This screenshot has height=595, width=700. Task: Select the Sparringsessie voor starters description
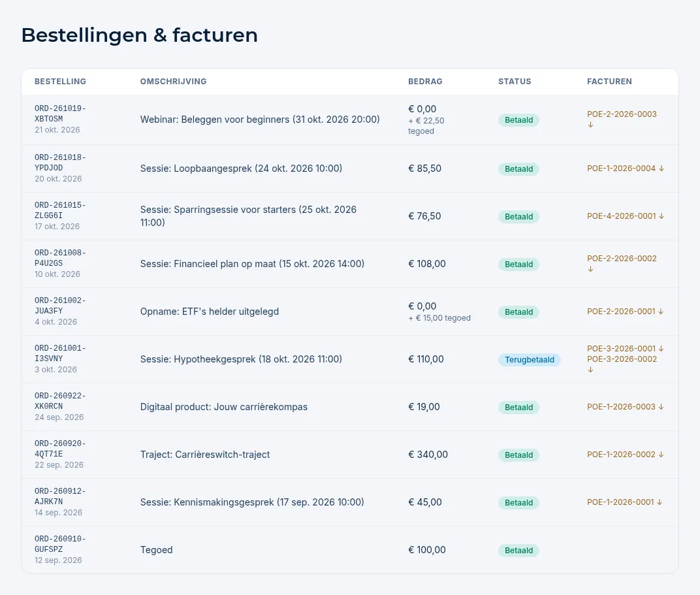248,216
